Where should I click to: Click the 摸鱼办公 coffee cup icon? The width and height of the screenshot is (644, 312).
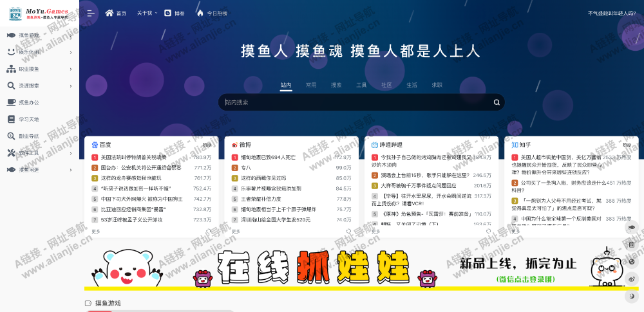click(12, 102)
